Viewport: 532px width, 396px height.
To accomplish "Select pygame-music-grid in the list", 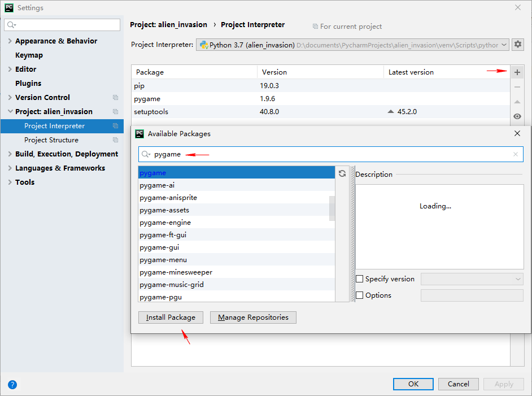I will tap(237, 285).
